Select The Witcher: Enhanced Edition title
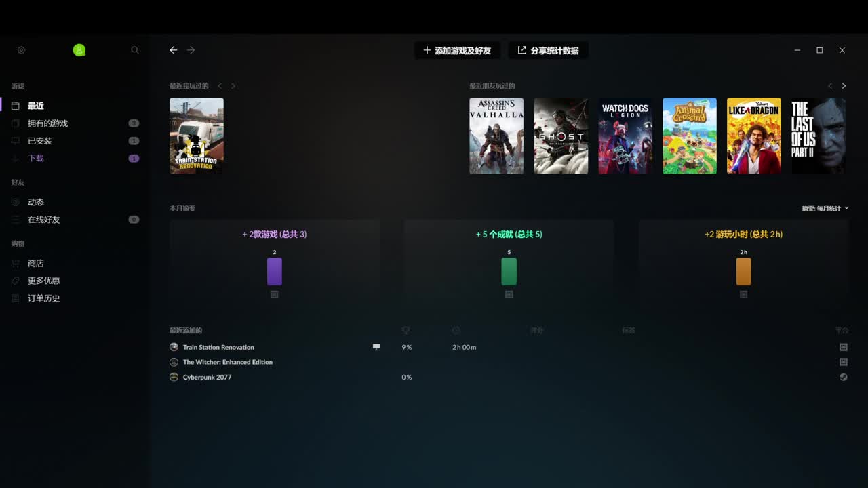Image resolution: width=868 pixels, height=488 pixels. tap(228, 362)
